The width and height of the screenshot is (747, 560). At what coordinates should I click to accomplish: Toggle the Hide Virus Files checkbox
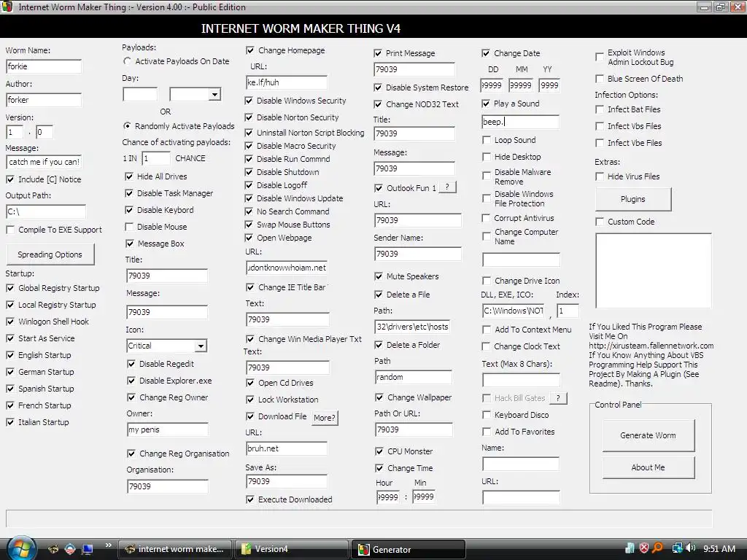pyautogui.click(x=600, y=176)
